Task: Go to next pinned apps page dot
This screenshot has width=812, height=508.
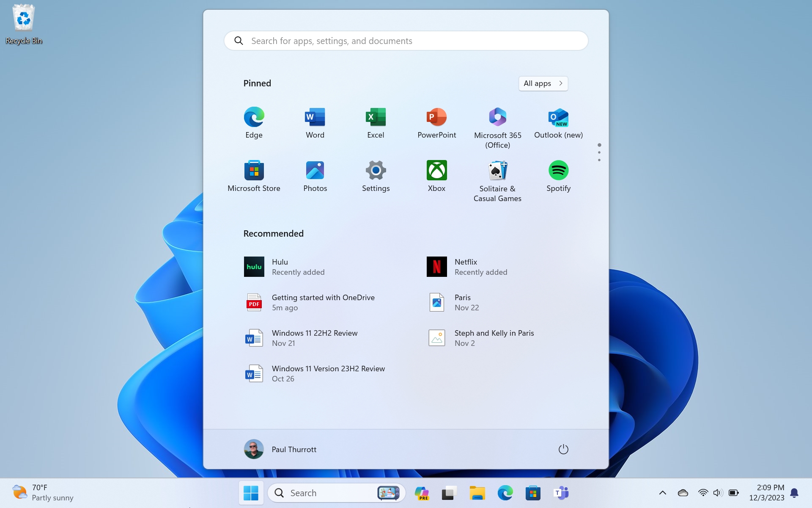Action: tap(599, 152)
